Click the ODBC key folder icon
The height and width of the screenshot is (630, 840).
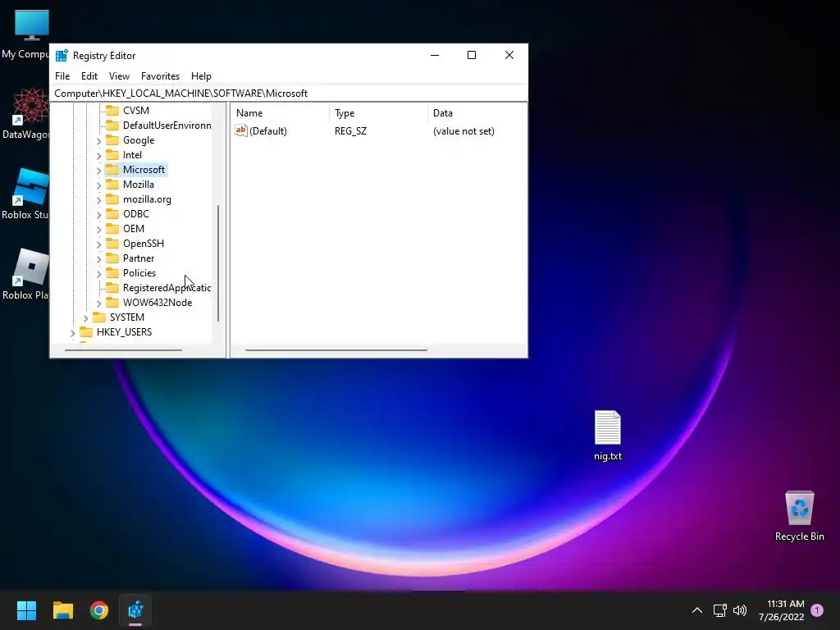tap(112, 214)
